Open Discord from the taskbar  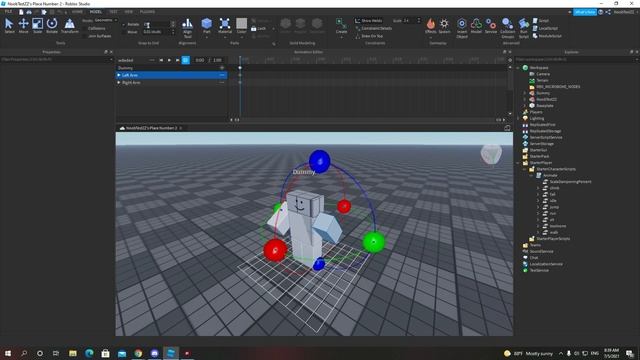(x=154, y=353)
